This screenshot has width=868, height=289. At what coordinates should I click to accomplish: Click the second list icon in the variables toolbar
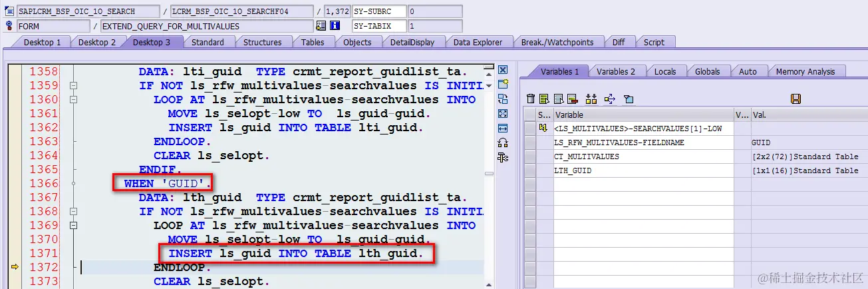pyautogui.click(x=558, y=99)
